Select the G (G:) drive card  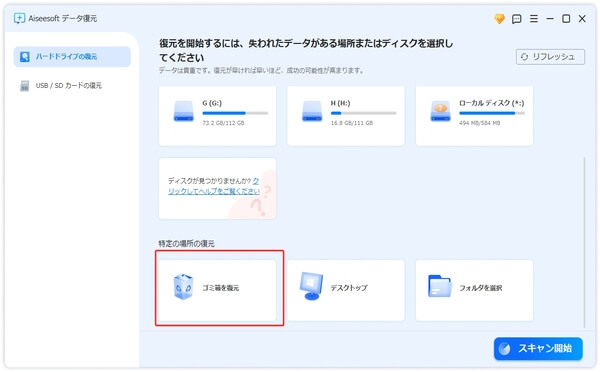click(x=217, y=116)
